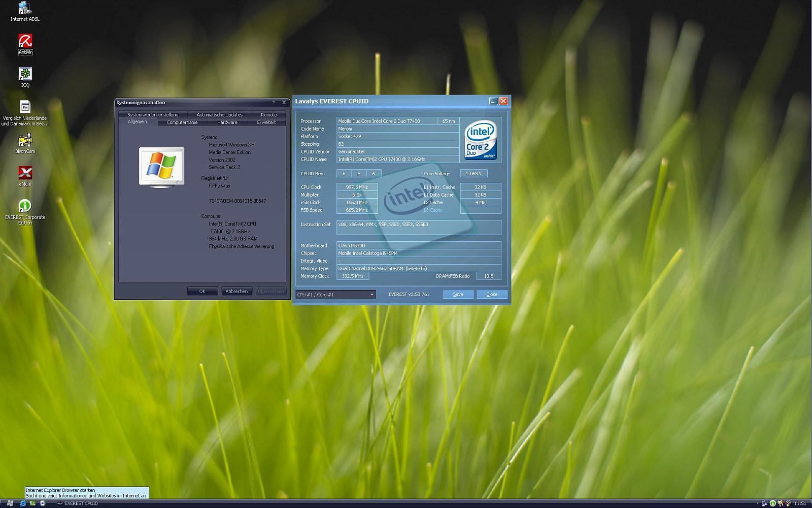Click the Windows XP logo monitor image
812x508 pixels.
[161, 167]
